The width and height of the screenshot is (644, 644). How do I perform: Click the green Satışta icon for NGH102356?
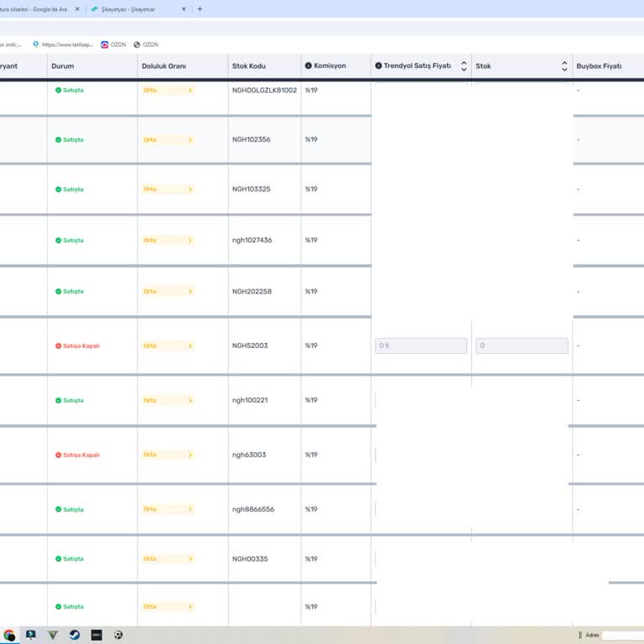59,140
